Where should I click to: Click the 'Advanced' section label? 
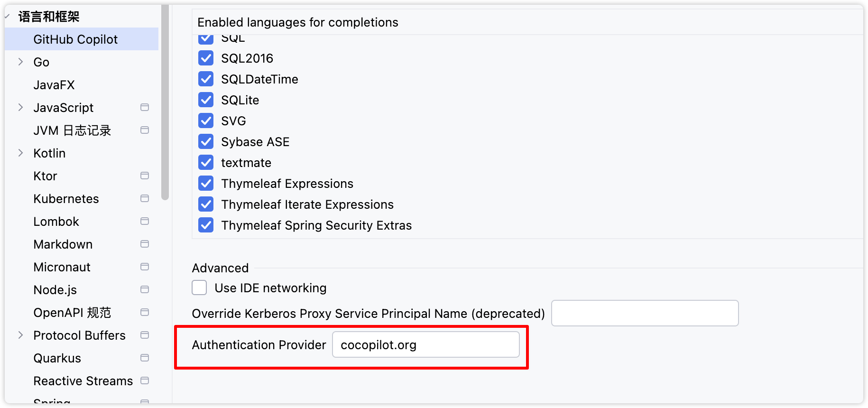point(220,268)
